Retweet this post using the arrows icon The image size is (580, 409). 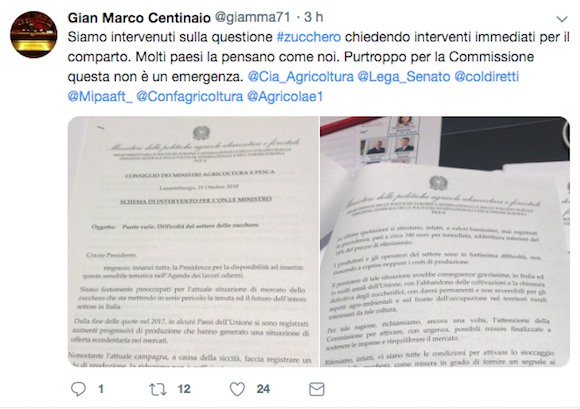[158, 389]
